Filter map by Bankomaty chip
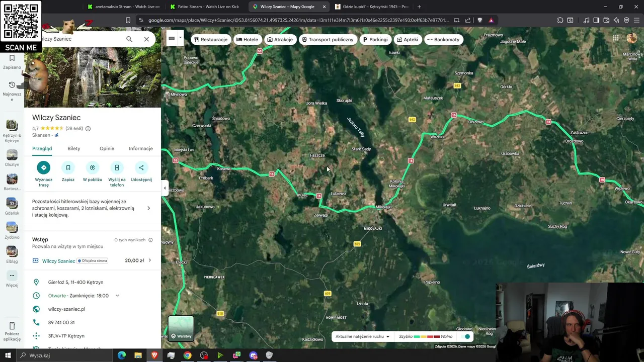644x362 pixels. (x=443, y=39)
